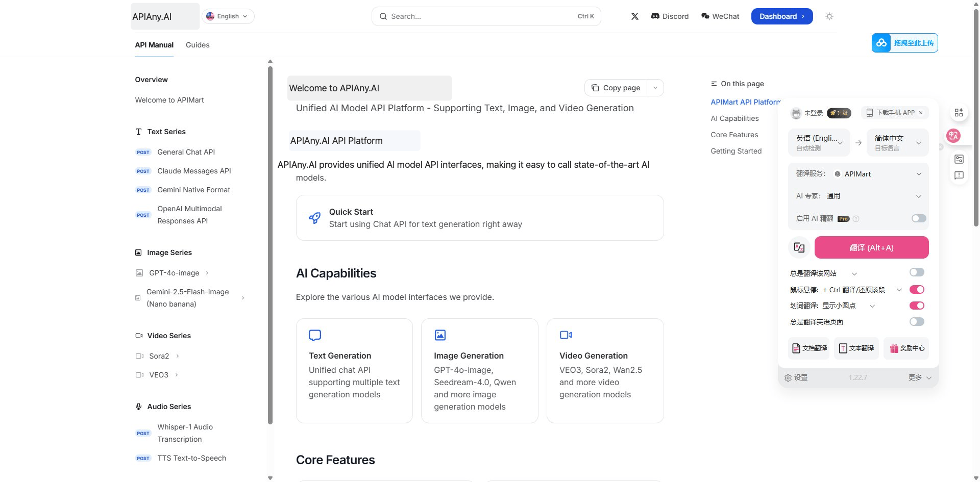980x482 pixels.
Task: Click the AI 精翻 help question icon
Action: [x=856, y=219]
